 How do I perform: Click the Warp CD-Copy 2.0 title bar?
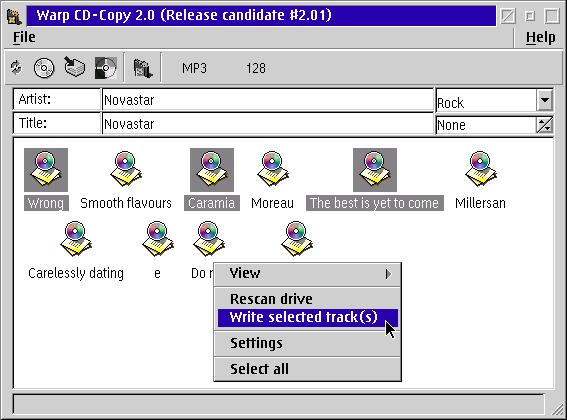tap(261, 16)
